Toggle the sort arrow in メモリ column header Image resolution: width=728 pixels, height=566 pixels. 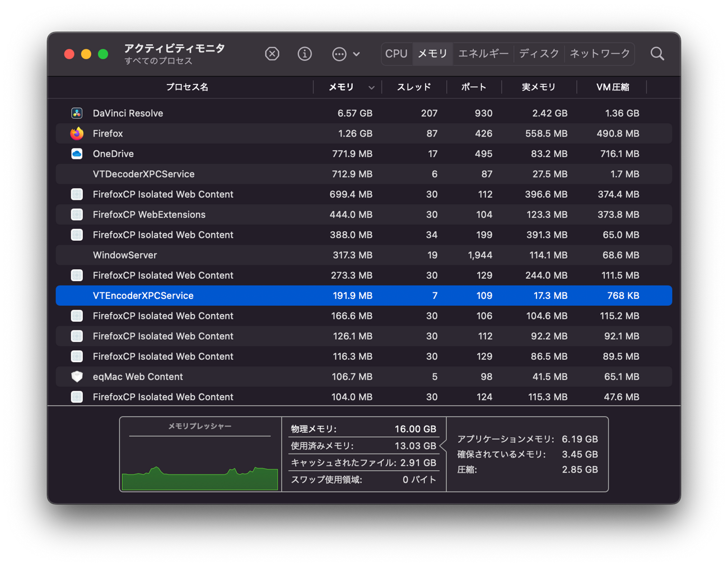click(x=371, y=88)
